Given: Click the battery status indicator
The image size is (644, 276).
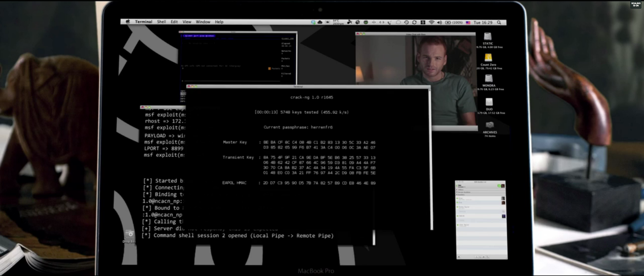Looking at the screenshot, I should pyautogui.click(x=448, y=22).
